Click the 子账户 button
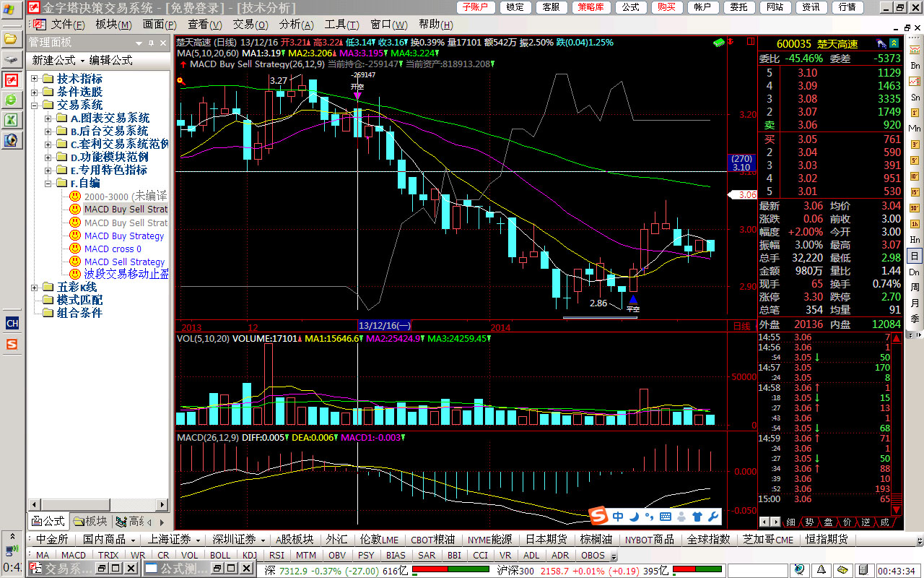Screen dimensions: 924x578 [475, 7]
